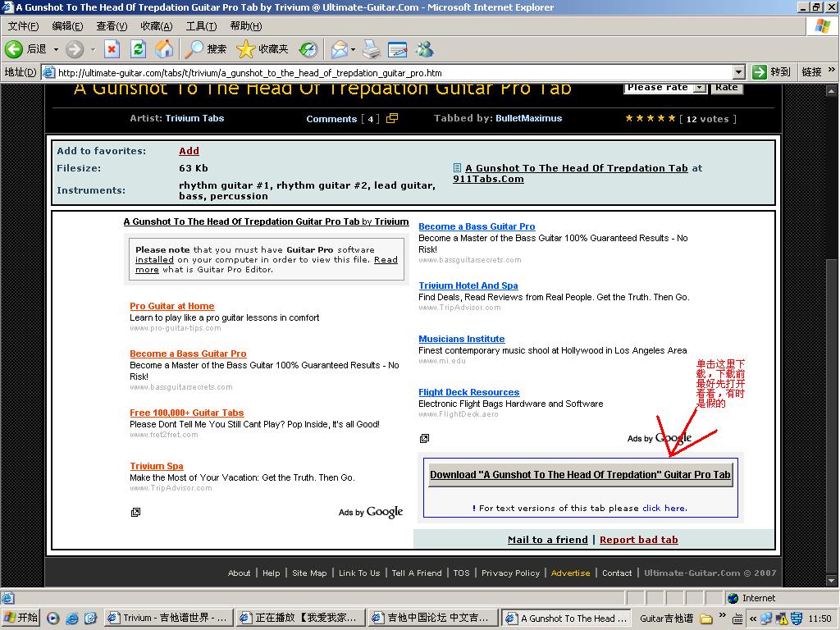Click the document icon beside 911Tabs link
This screenshot has height=630, width=840.
457,167
